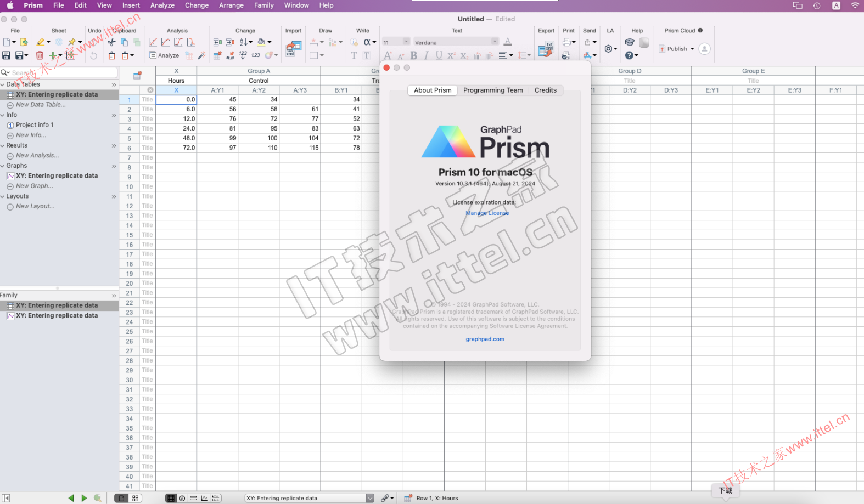Switch to graph view button in status bar
Screen dimensions: 864x504
click(x=205, y=498)
